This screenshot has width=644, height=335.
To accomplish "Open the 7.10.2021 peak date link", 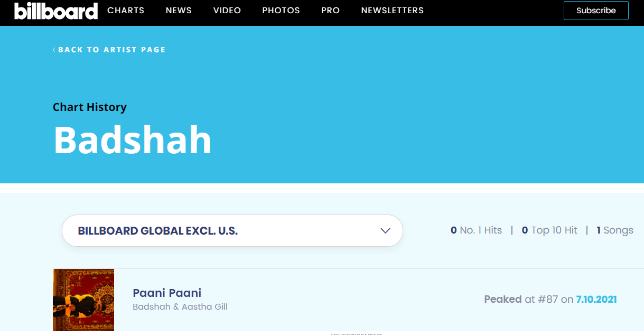I will coord(596,300).
